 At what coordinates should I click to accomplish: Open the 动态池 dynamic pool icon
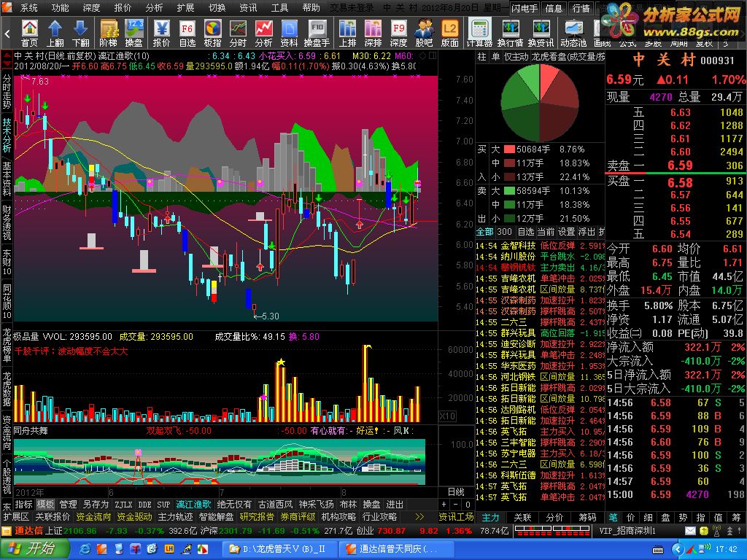pos(573,33)
